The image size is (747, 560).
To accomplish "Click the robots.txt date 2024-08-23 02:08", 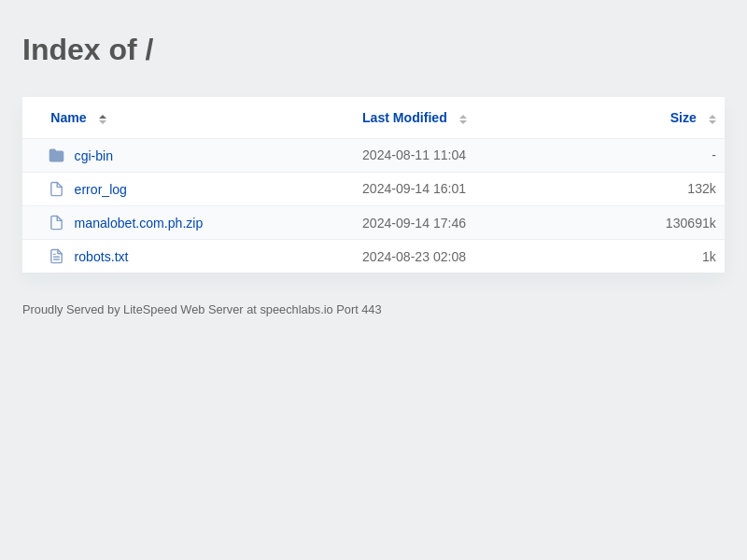I will (414, 257).
